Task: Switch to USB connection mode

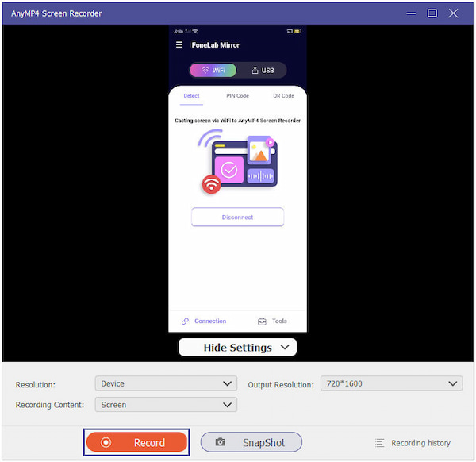Action: coord(263,71)
